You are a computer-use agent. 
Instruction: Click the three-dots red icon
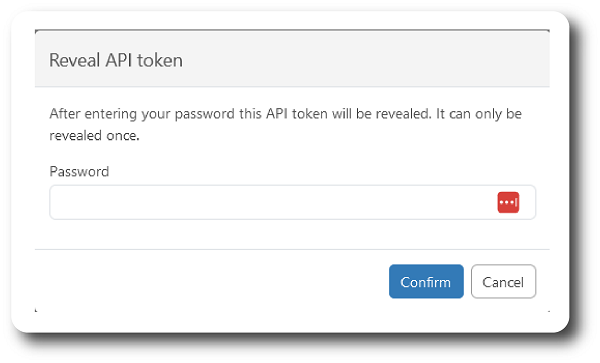[508, 202]
